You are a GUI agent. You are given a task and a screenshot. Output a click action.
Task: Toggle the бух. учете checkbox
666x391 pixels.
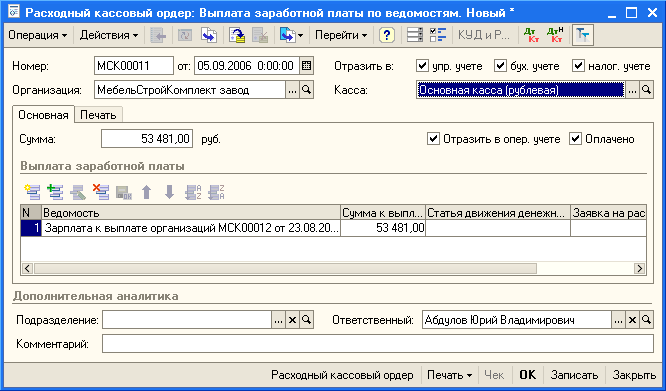click(500, 66)
